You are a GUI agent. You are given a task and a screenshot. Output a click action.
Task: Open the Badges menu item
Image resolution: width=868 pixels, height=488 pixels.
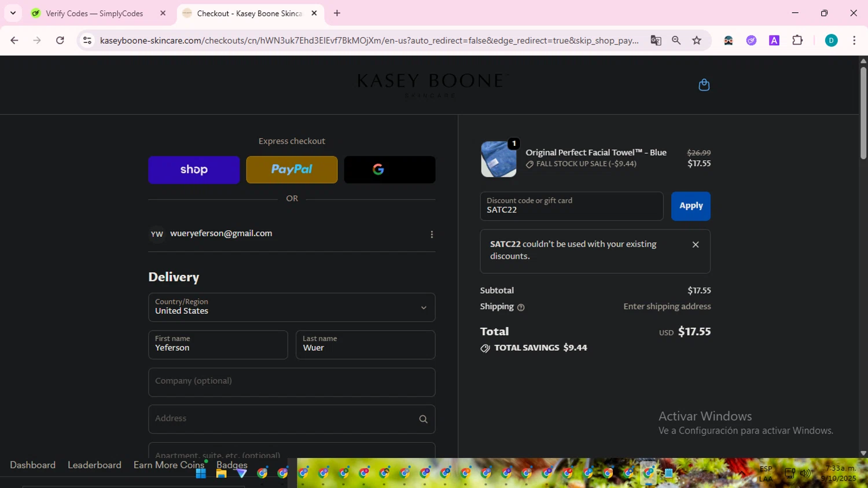[x=231, y=465]
